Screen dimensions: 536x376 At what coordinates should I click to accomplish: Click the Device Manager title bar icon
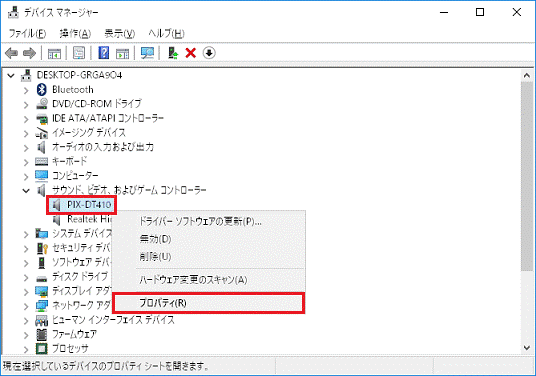pyautogui.click(x=13, y=13)
